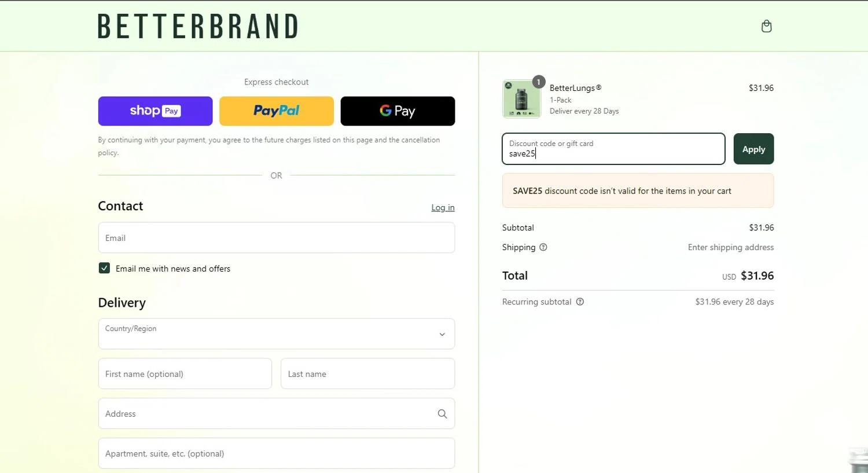Click the Express checkout heading
Viewport: 868px width, 473px height.
277,82
